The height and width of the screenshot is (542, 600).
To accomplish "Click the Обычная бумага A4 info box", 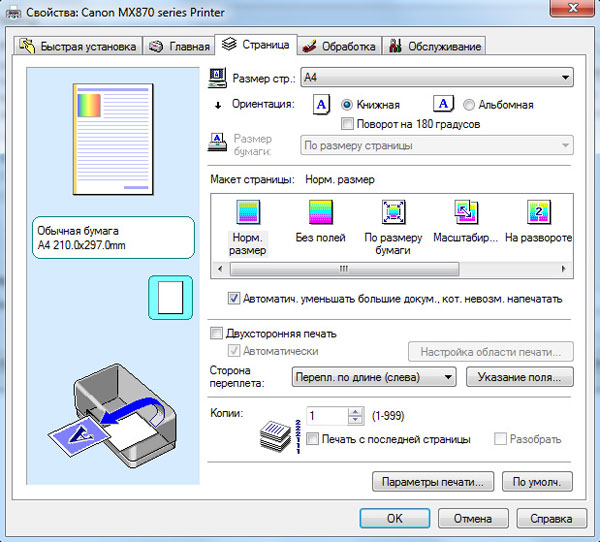I will pos(113,238).
